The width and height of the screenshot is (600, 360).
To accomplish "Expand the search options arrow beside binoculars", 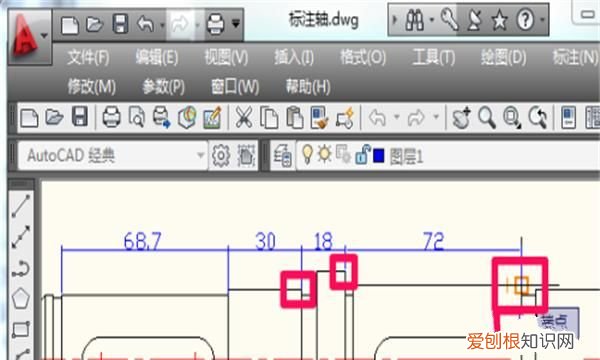I will pos(432,19).
